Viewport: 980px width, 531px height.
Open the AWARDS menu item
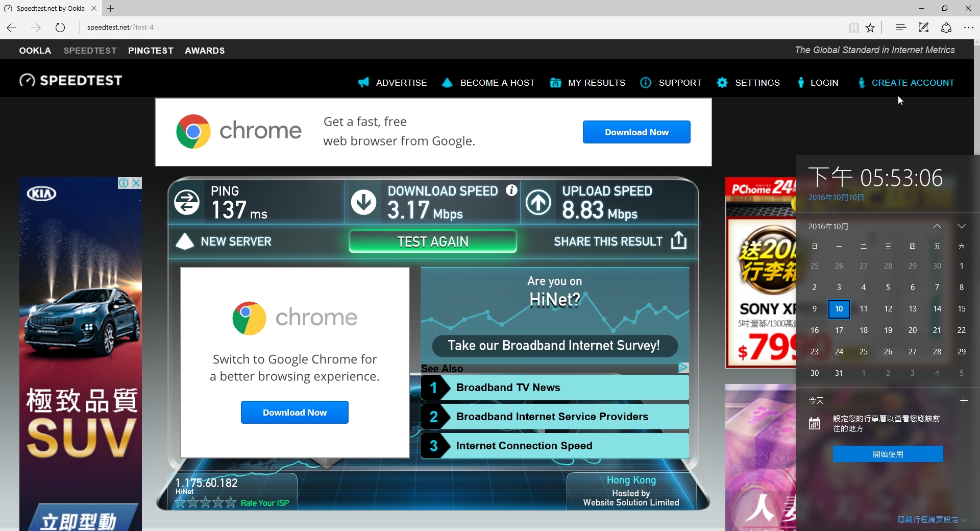[x=205, y=51]
